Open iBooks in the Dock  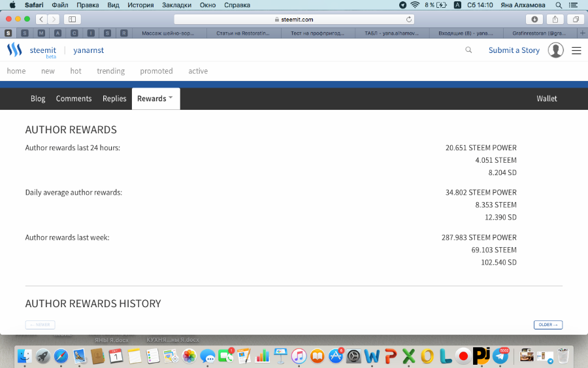click(x=317, y=356)
